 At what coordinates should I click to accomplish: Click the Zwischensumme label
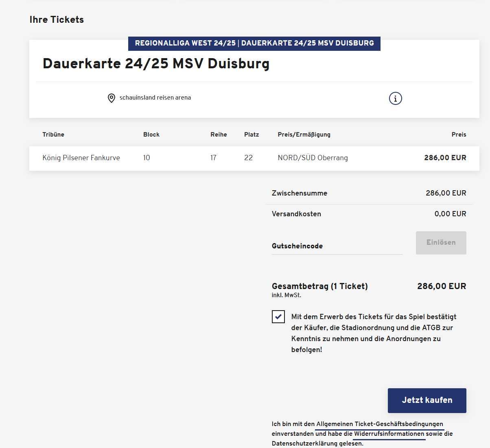(x=300, y=193)
